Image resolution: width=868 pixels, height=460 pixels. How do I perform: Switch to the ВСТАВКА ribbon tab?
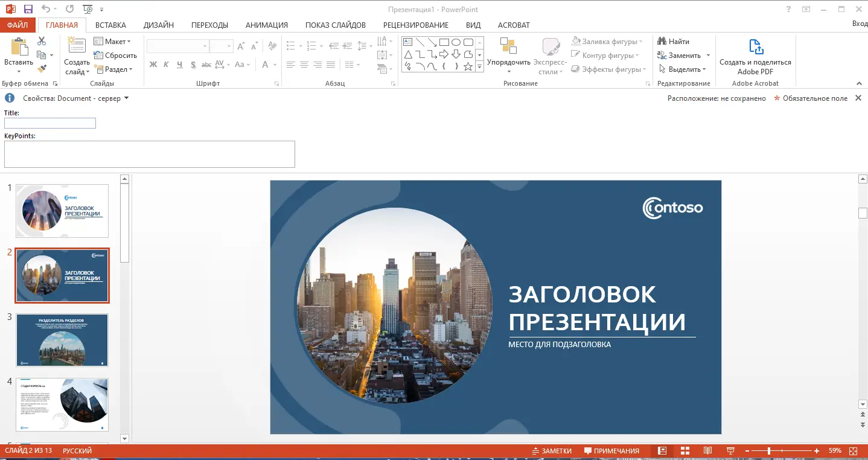click(110, 25)
